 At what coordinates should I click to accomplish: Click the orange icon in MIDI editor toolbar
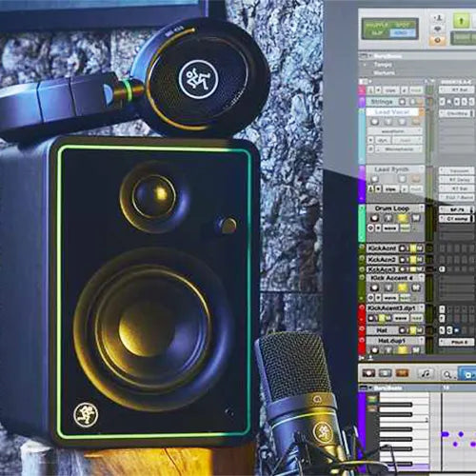tap(402, 373)
